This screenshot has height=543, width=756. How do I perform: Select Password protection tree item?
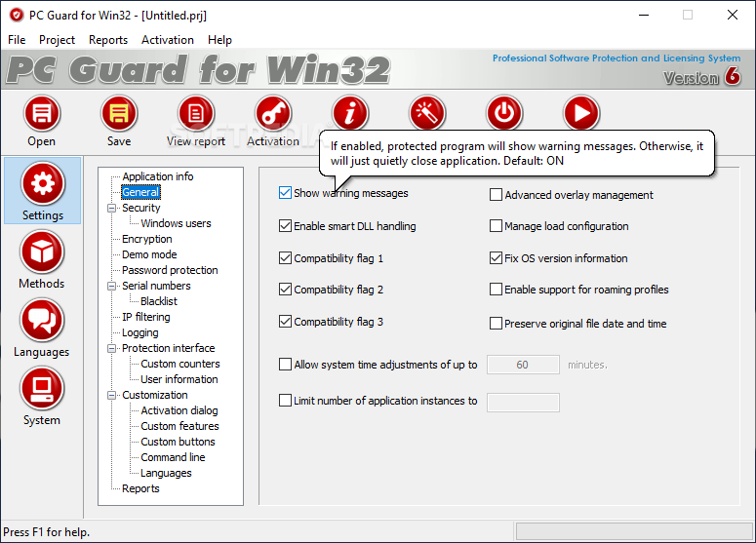(170, 270)
